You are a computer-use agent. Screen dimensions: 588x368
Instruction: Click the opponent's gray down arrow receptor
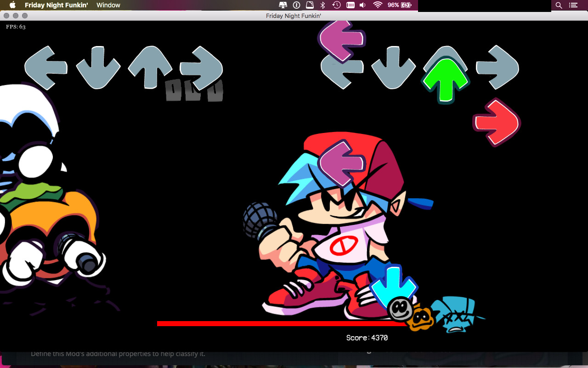click(98, 67)
